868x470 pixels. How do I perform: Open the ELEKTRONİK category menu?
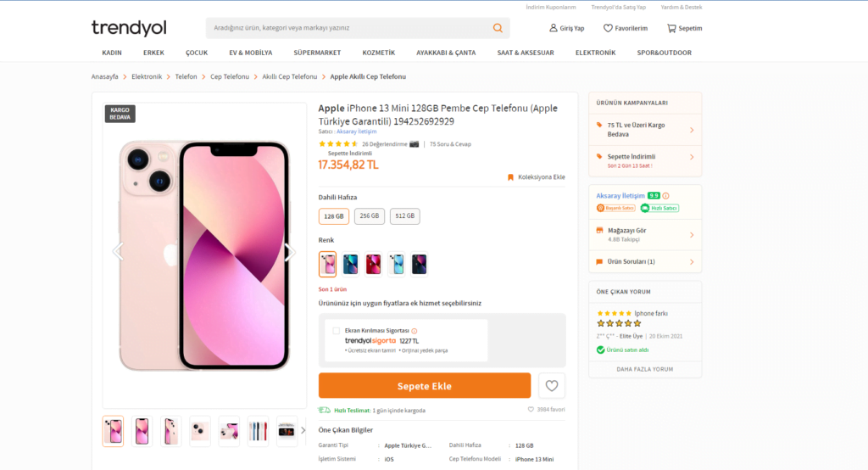pos(595,53)
